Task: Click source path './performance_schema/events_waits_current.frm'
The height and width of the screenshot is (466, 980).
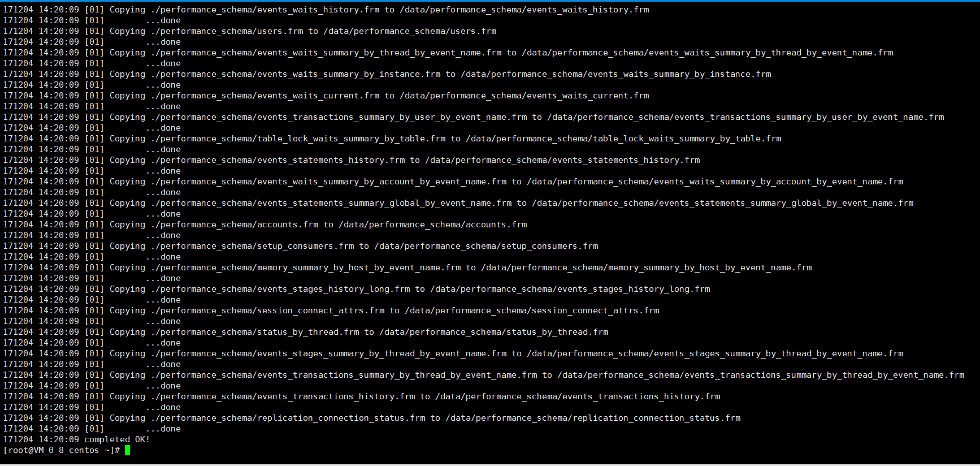Action: pos(265,96)
